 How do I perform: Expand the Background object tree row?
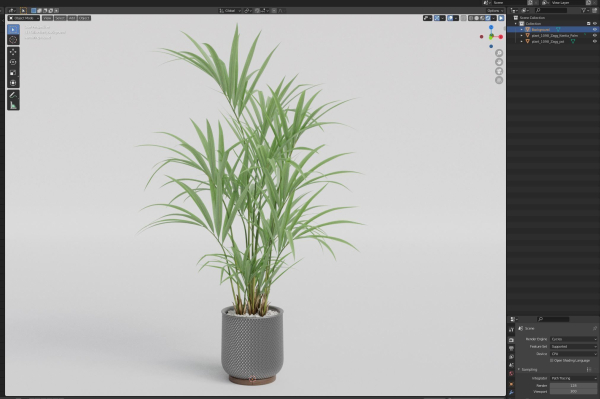(x=522, y=29)
